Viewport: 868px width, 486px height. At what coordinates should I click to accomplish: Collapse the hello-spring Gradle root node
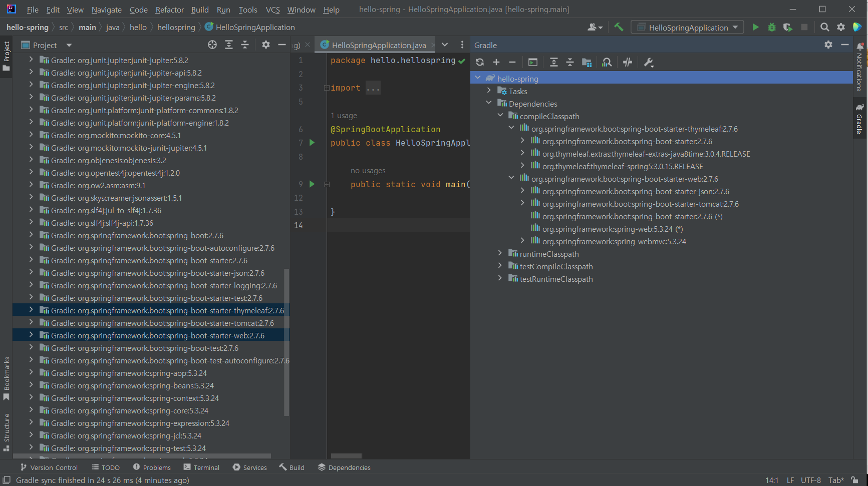coord(478,78)
